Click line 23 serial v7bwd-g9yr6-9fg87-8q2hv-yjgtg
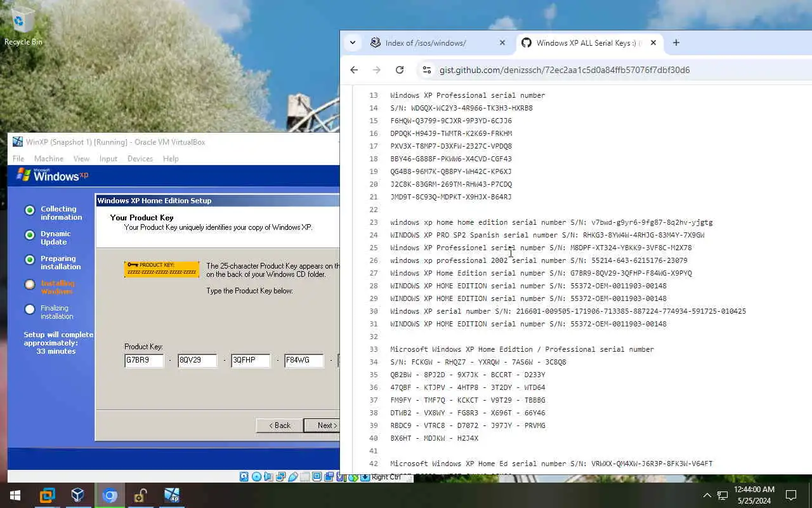This screenshot has height=508, width=812. 652,222
